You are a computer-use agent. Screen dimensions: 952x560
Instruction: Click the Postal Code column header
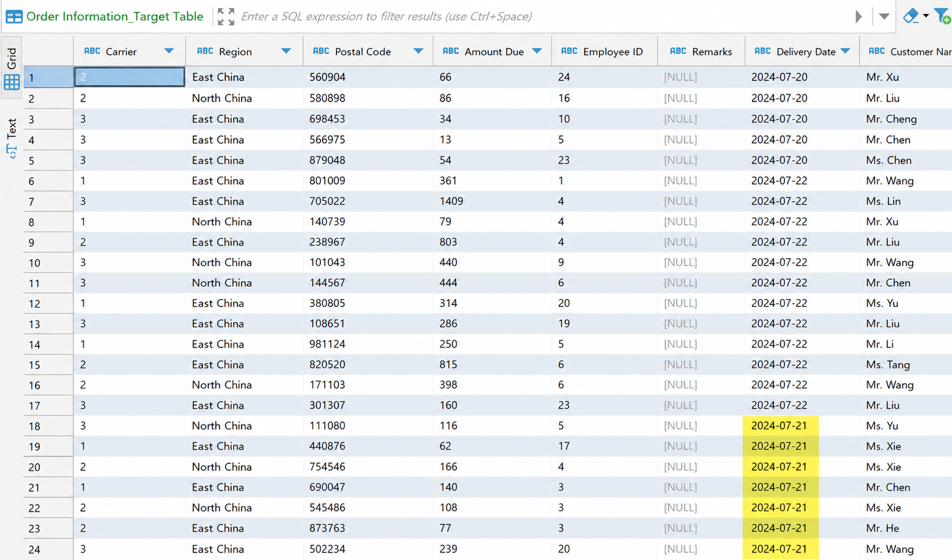coord(368,51)
